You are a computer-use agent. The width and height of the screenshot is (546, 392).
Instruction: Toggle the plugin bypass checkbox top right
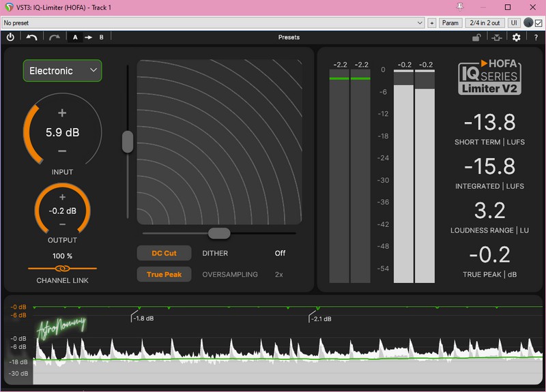(x=538, y=22)
